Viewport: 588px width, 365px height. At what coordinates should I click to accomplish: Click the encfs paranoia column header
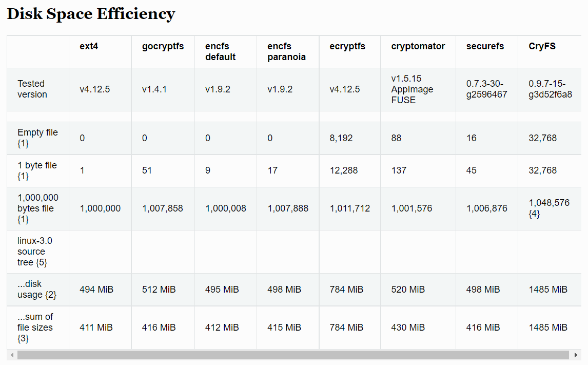(286, 51)
